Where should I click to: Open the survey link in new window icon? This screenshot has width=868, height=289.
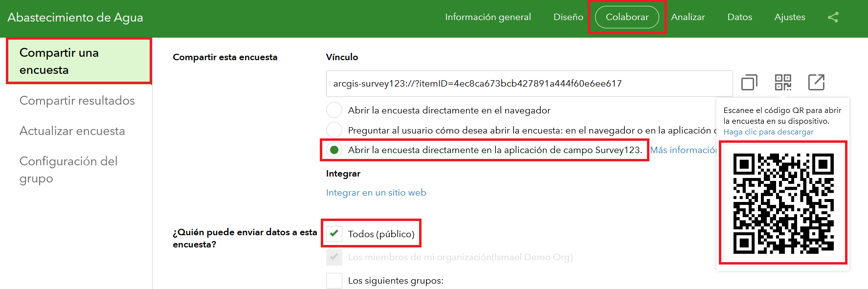[816, 83]
